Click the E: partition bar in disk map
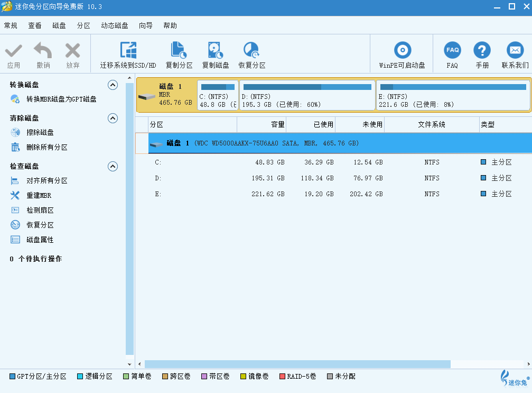The width and height of the screenshot is (532, 393). pyautogui.click(x=453, y=95)
